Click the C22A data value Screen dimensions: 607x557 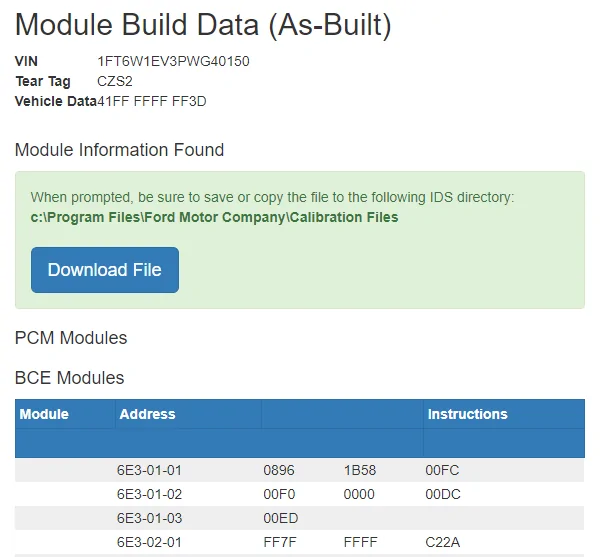pos(443,542)
